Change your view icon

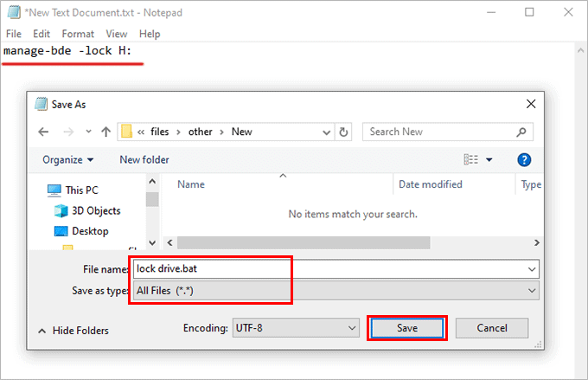(471, 159)
